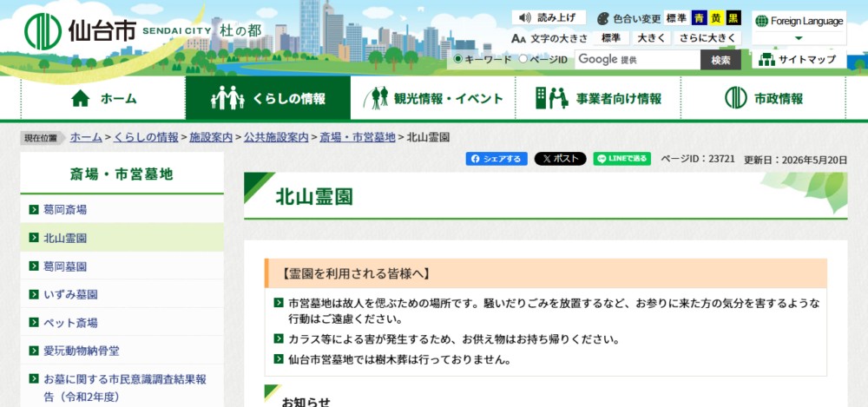Click the sitemap tree icon
868x407 pixels.
pos(766,59)
